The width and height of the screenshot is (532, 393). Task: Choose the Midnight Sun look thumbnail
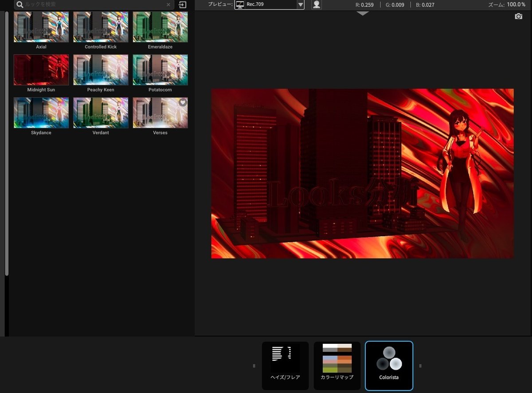(41, 70)
